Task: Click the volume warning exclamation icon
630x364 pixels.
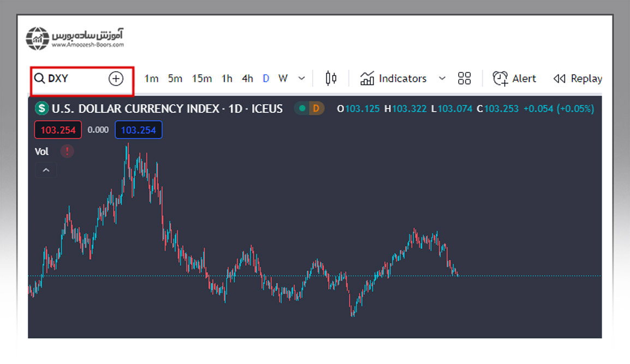Action: tap(67, 151)
